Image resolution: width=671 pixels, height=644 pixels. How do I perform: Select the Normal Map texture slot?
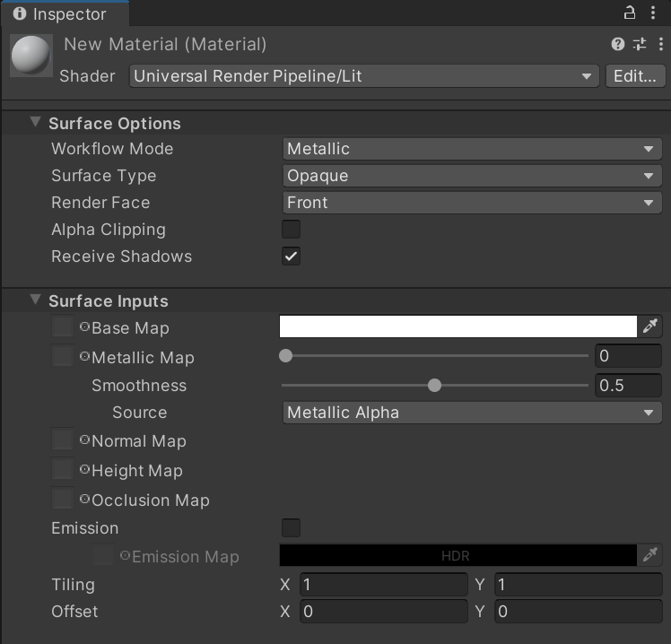63,439
